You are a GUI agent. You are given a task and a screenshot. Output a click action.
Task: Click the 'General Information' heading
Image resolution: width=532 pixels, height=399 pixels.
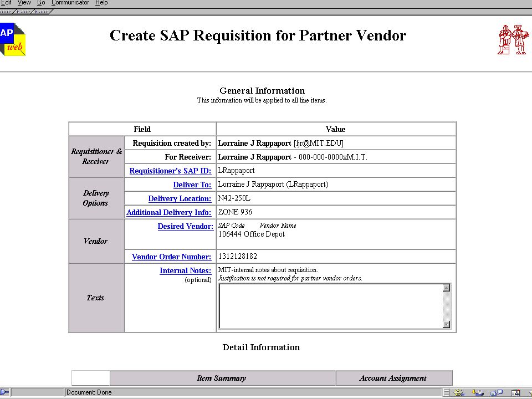(262, 90)
